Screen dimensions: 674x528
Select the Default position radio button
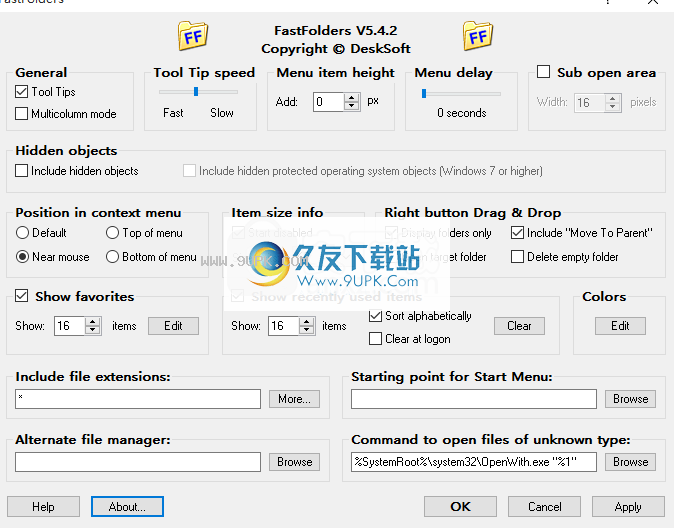point(22,233)
